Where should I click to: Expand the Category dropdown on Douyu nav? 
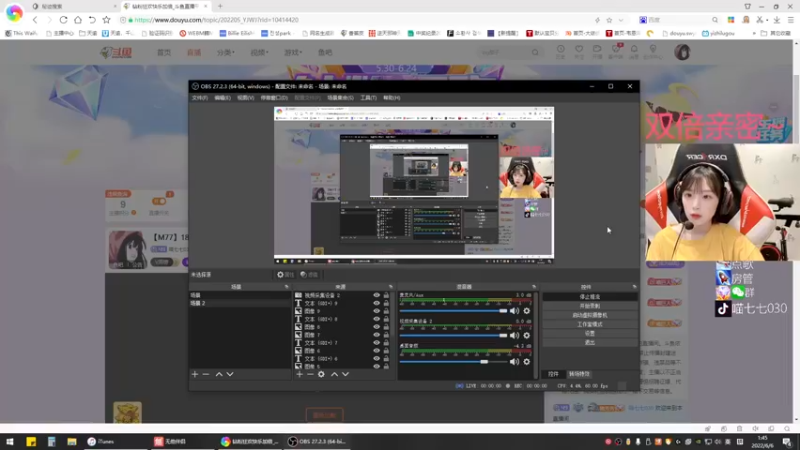[226, 53]
